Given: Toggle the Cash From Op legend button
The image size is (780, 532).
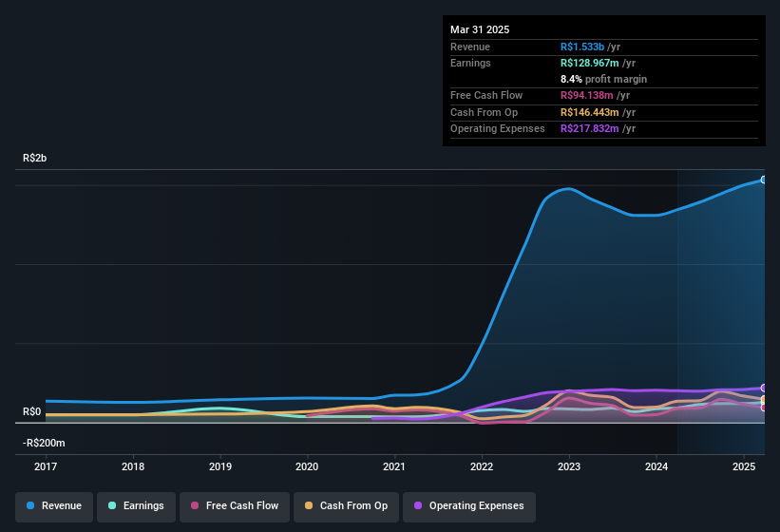Looking at the screenshot, I should [346, 506].
